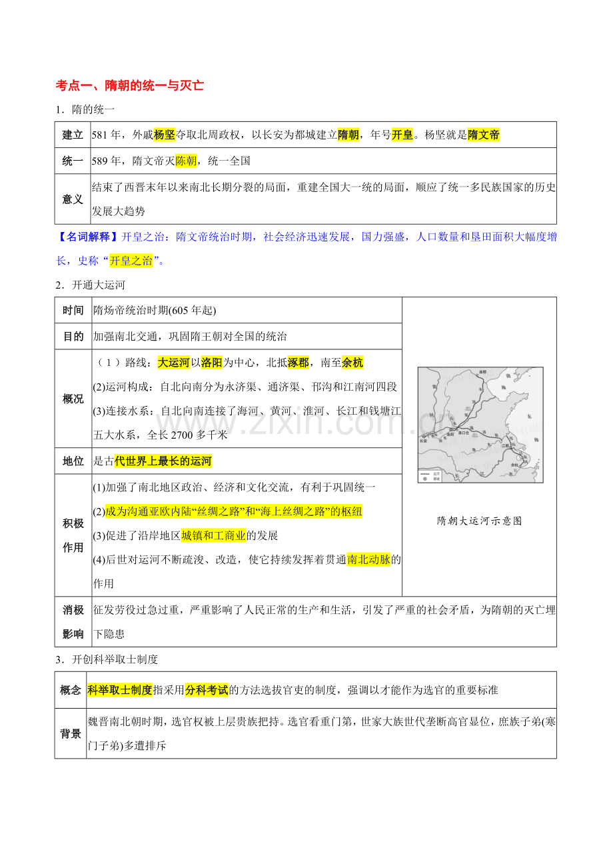Click the line starting (2)运河构成
The image size is (613, 868).
pos(245,387)
